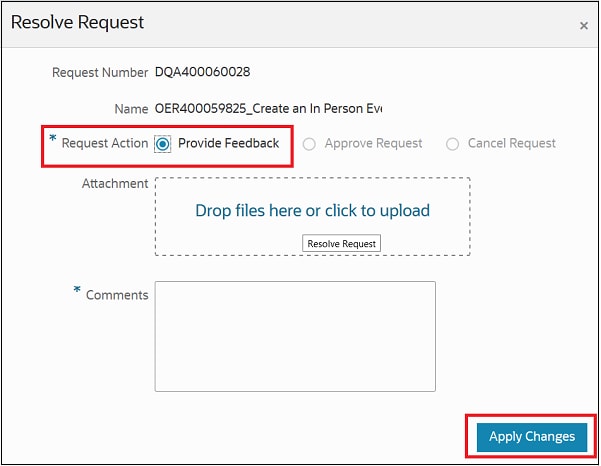The height and width of the screenshot is (466, 601).
Task: Select the Provide Feedback radio button
Action: coord(164,144)
